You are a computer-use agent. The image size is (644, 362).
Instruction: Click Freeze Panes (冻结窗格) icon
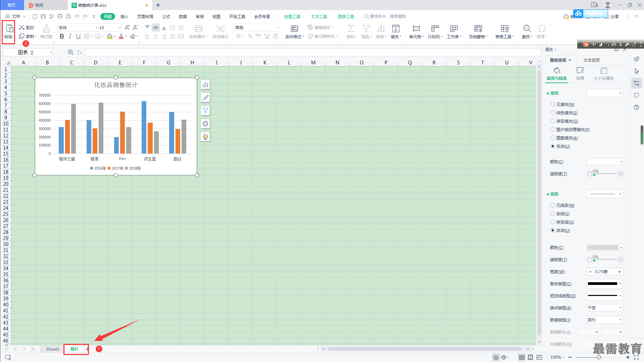coord(478,28)
